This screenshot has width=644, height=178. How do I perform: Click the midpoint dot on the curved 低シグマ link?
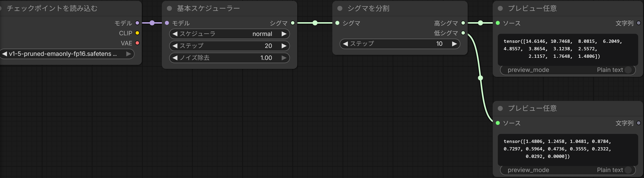[480, 78]
